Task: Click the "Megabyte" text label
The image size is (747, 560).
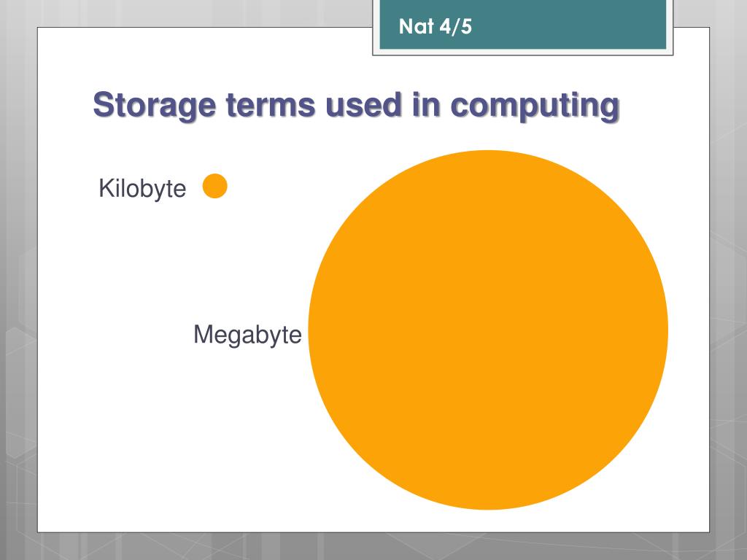Action: click(x=247, y=335)
